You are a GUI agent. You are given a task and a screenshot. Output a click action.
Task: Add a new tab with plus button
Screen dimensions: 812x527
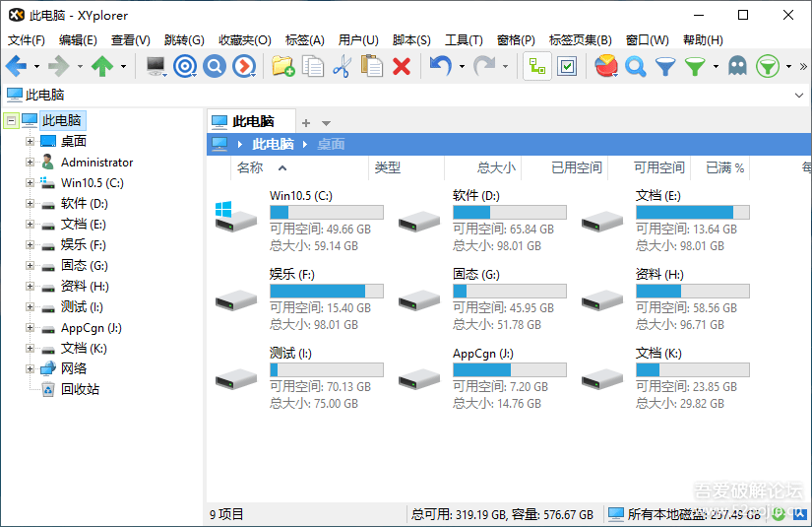tap(306, 123)
